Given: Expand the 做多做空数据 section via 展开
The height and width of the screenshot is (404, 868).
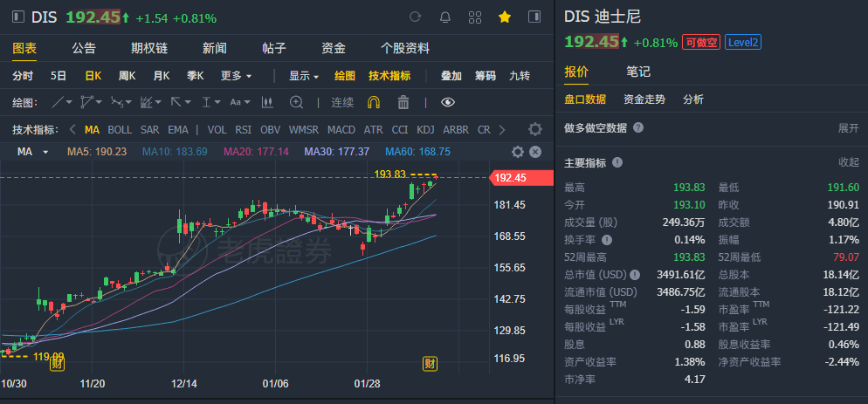Looking at the screenshot, I should (x=849, y=128).
